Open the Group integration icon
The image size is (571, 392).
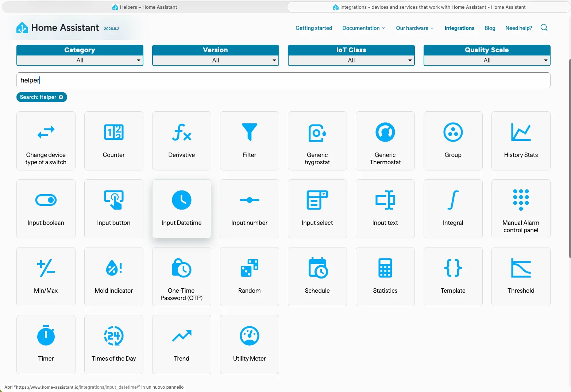453,132
